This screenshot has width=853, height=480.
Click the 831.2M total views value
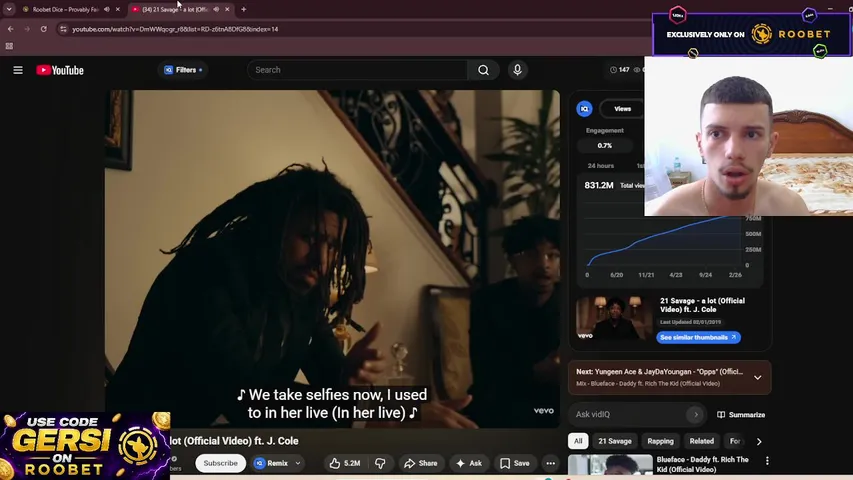point(598,185)
